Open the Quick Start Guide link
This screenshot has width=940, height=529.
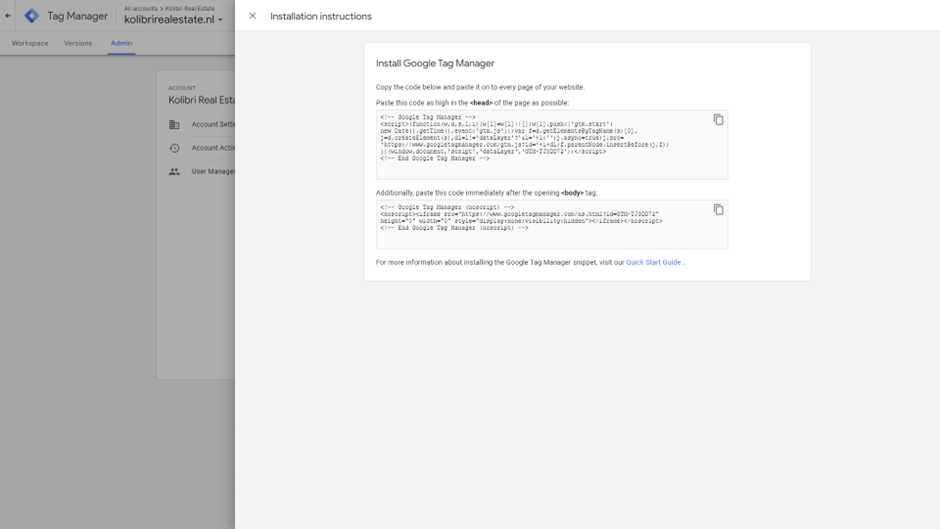point(653,263)
